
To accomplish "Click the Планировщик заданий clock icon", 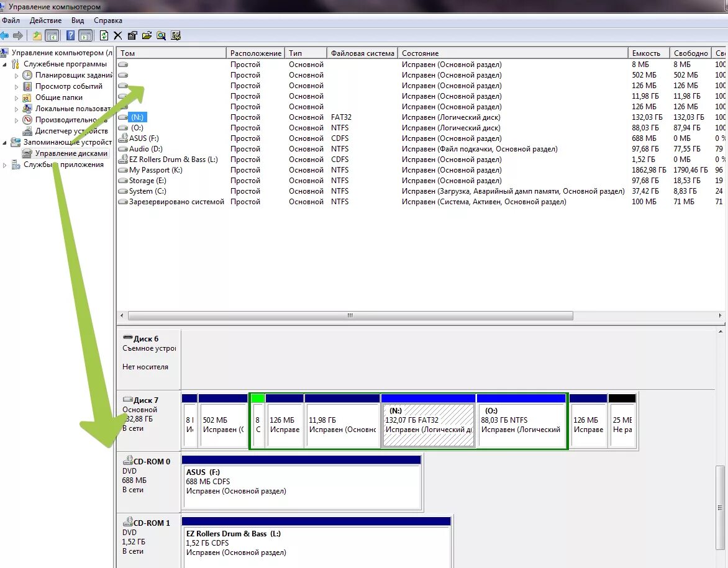I will 27,74.
